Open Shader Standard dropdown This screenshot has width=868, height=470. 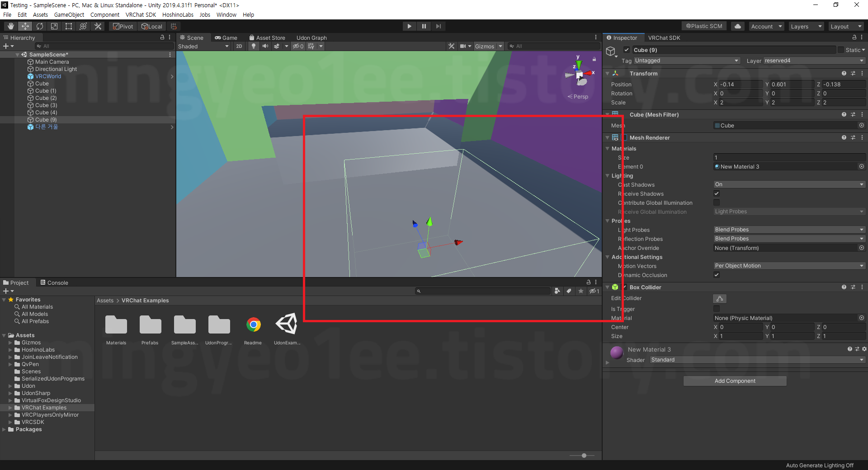758,360
